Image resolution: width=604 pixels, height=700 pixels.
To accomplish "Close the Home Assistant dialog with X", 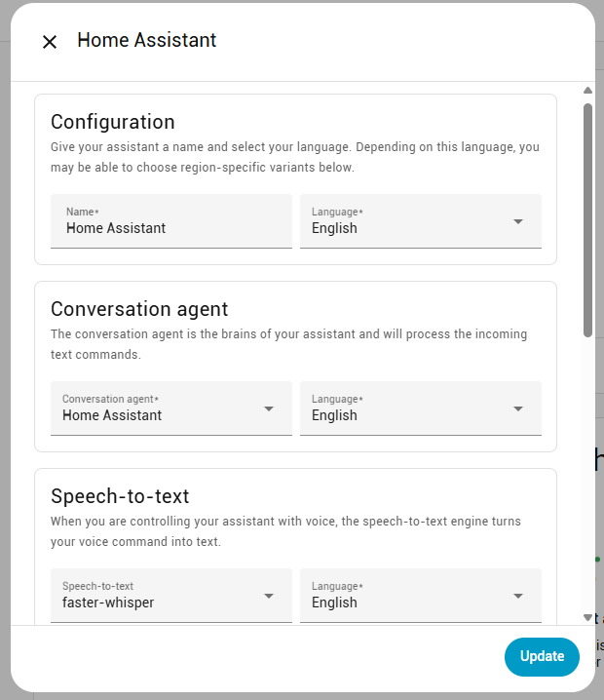I will click(x=50, y=41).
